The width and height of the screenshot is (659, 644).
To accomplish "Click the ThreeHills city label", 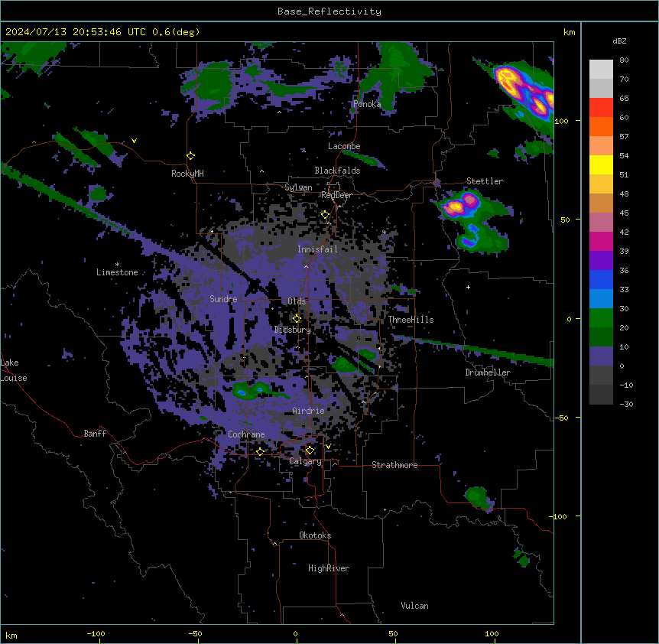I will [411, 320].
